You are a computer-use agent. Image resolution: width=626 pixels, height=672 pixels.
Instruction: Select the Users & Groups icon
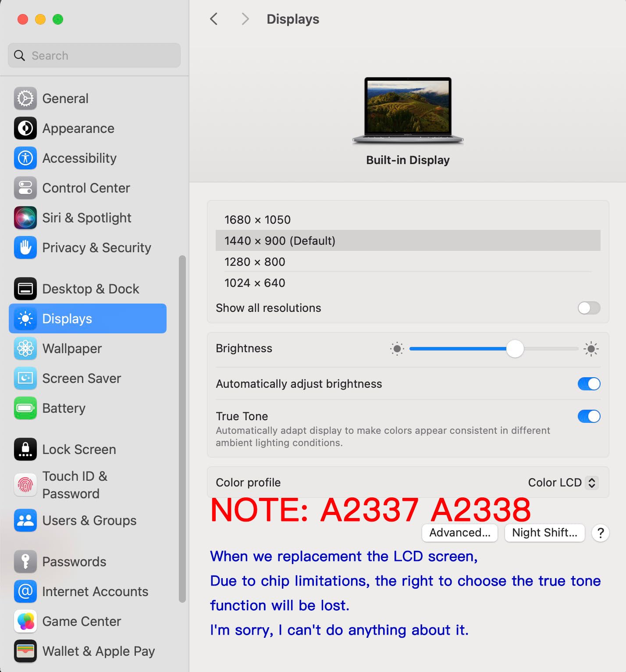25,520
